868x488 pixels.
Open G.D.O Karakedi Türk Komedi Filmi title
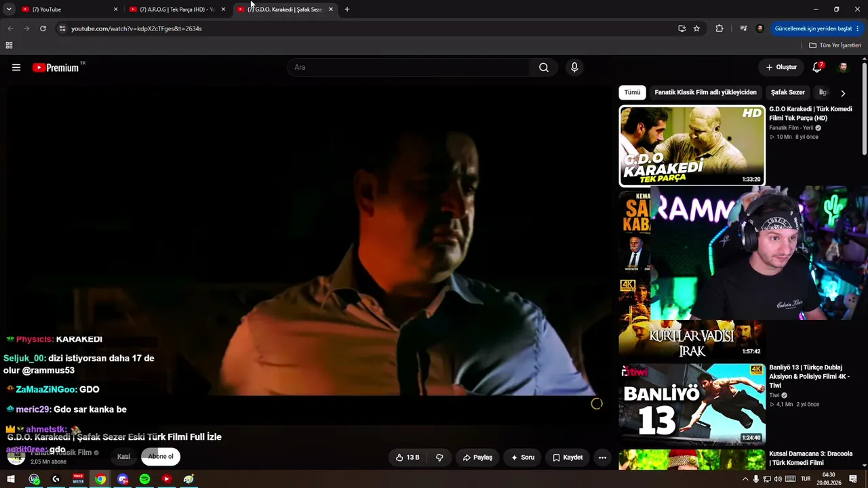tap(810, 113)
